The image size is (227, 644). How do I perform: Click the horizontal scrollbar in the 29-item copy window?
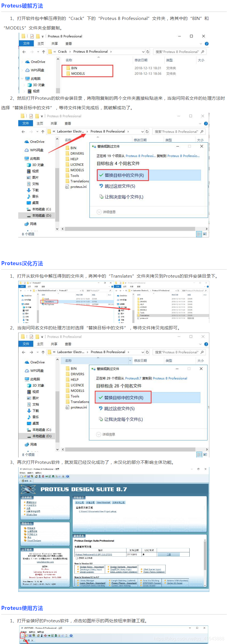130,449
